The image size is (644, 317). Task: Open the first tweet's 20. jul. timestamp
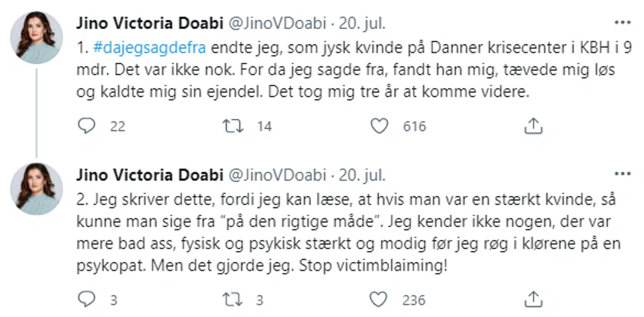pyautogui.click(x=361, y=24)
